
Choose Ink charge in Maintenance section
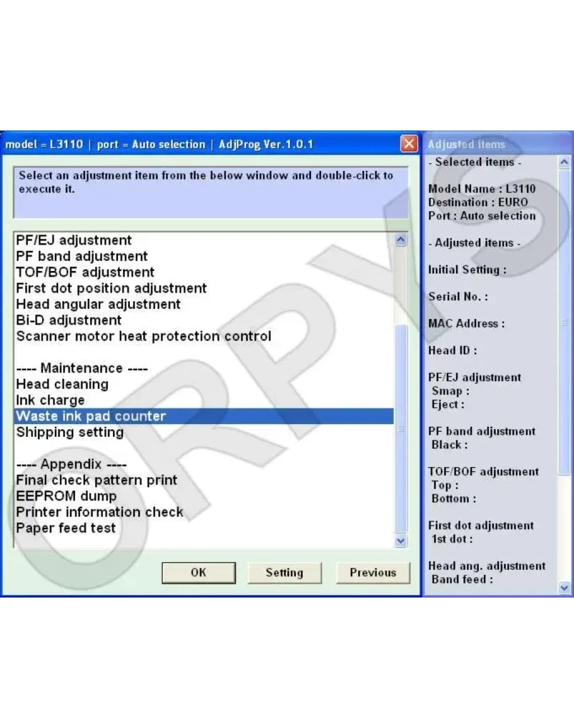pos(50,400)
